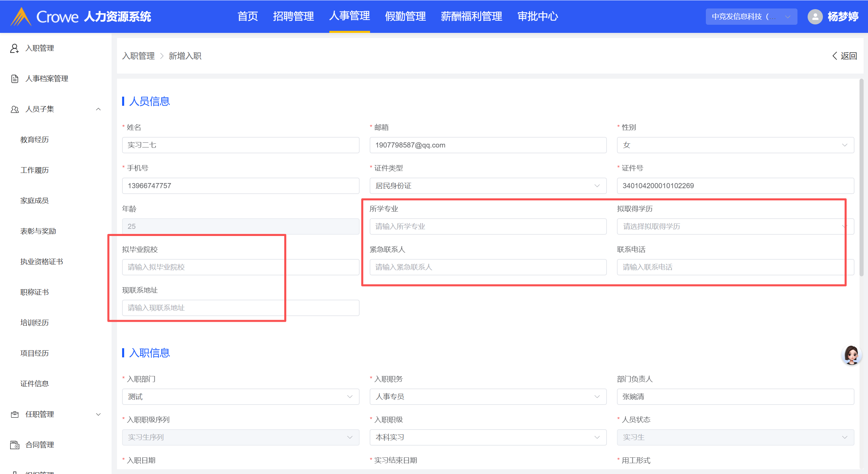Open the 入职职级 dropdown
Screen dimensions: 868x474
click(x=488, y=437)
